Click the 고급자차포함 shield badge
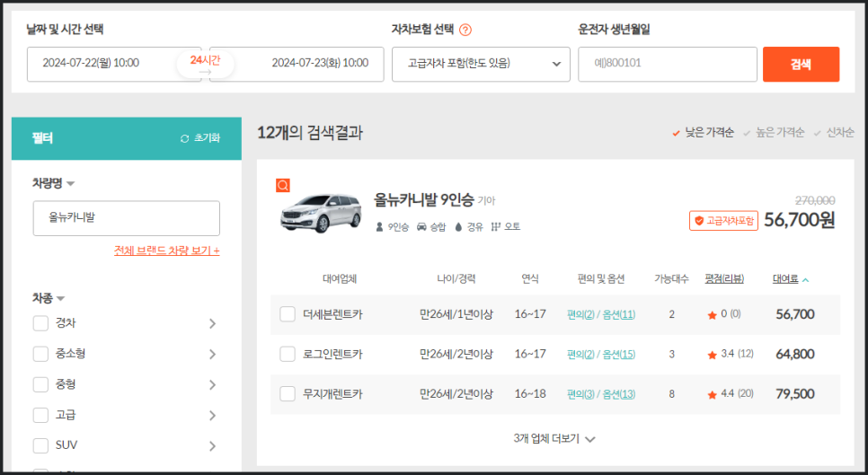Image resolution: width=868 pixels, height=475 pixels. [723, 221]
